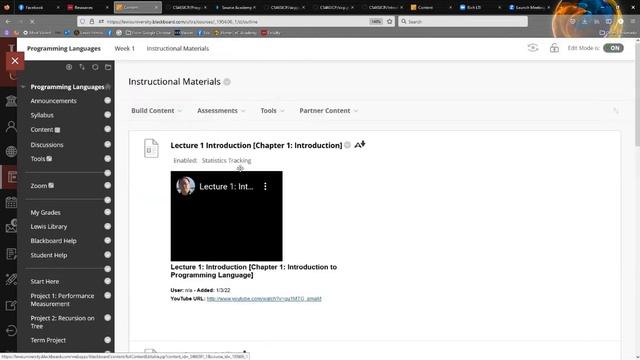Click the Firefox Search field

(463, 21)
